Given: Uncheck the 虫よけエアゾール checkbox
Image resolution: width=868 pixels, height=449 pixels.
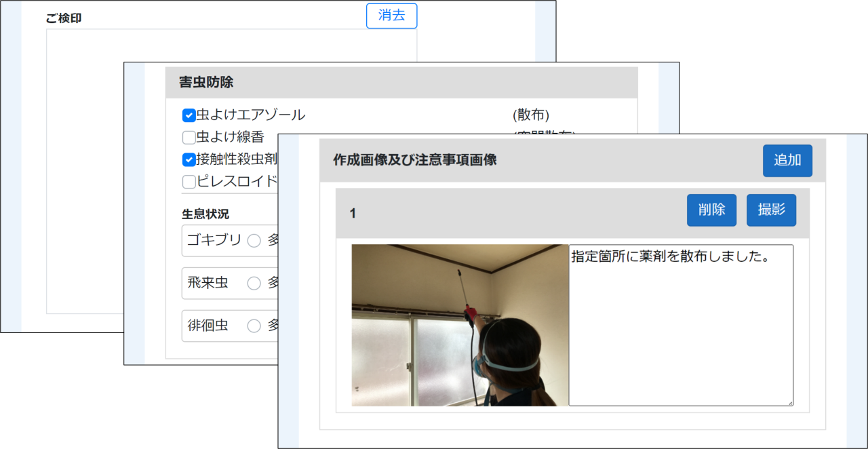Looking at the screenshot, I should [189, 115].
